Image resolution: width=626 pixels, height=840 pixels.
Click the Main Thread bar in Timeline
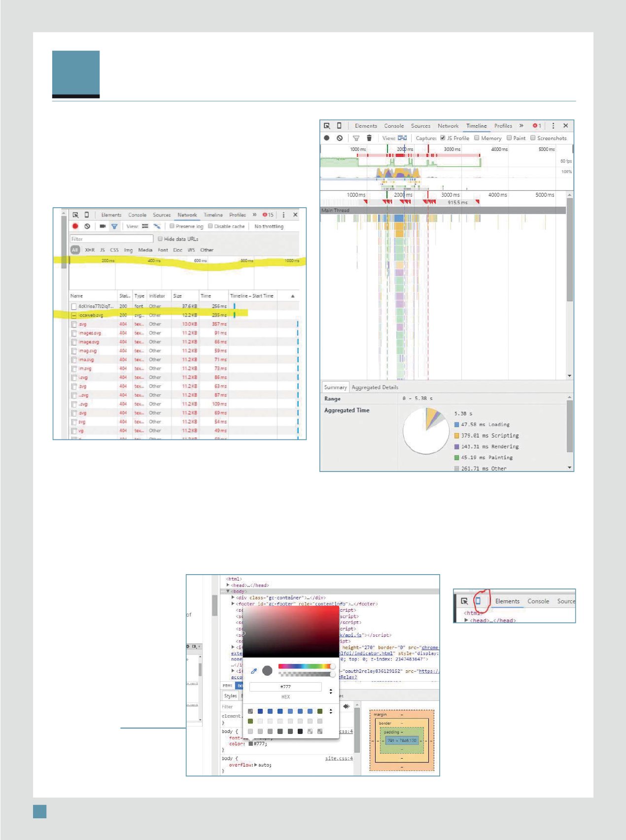click(x=443, y=210)
